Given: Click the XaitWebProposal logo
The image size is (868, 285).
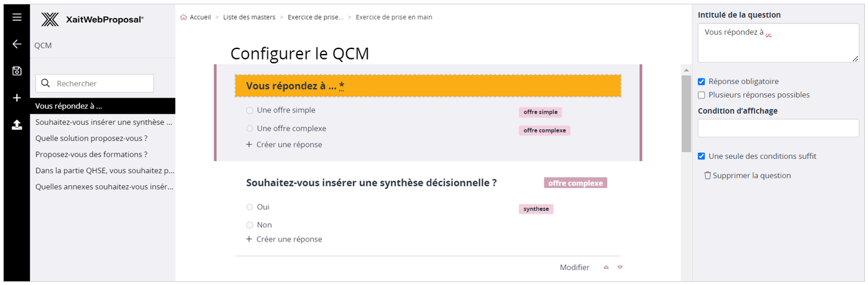Looking at the screenshot, I should click(x=93, y=20).
